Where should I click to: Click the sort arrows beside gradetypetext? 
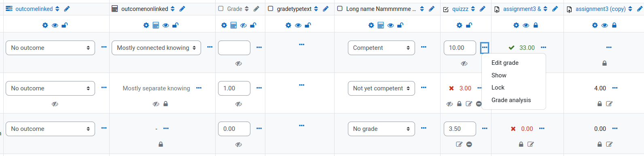316,9
